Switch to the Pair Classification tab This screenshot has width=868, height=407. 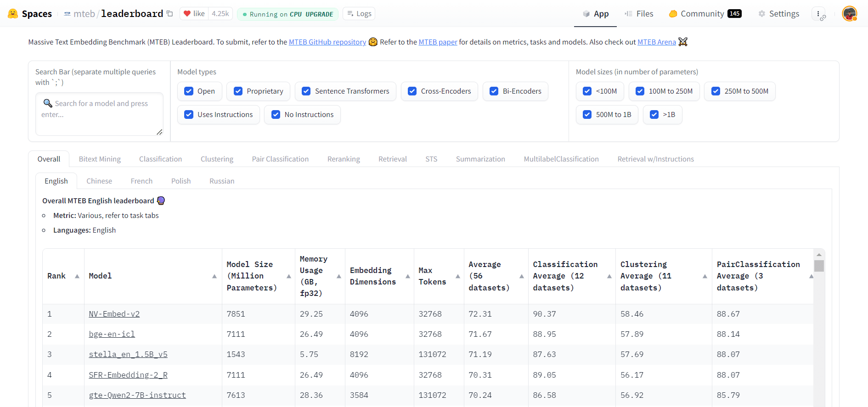(x=280, y=159)
